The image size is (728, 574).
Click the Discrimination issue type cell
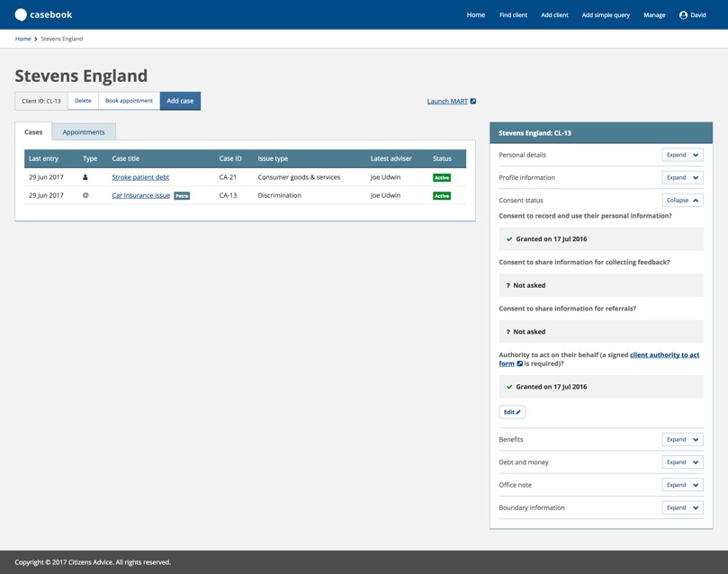pos(280,195)
